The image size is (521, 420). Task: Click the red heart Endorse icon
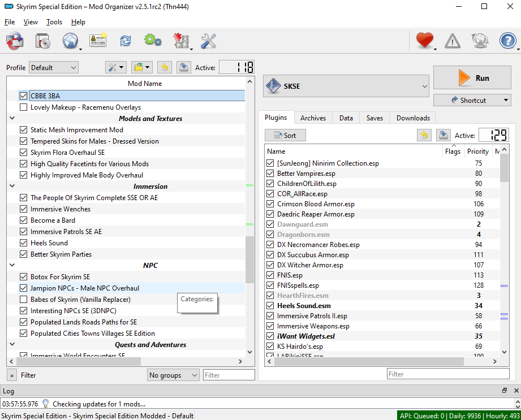(x=424, y=41)
